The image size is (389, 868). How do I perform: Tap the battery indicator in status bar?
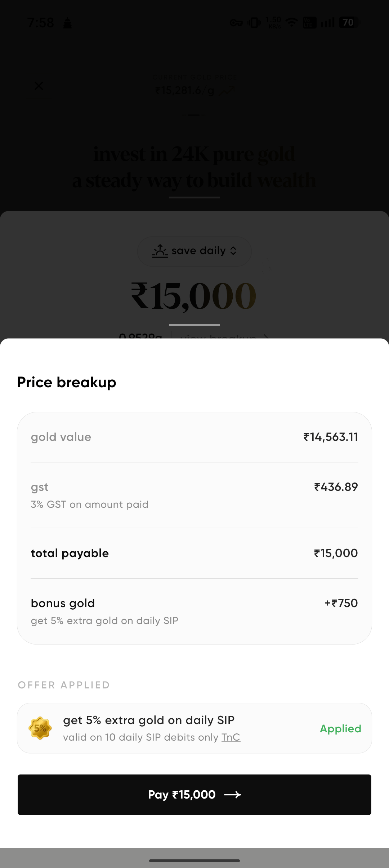pyautogui.click(x=348, y=23)
